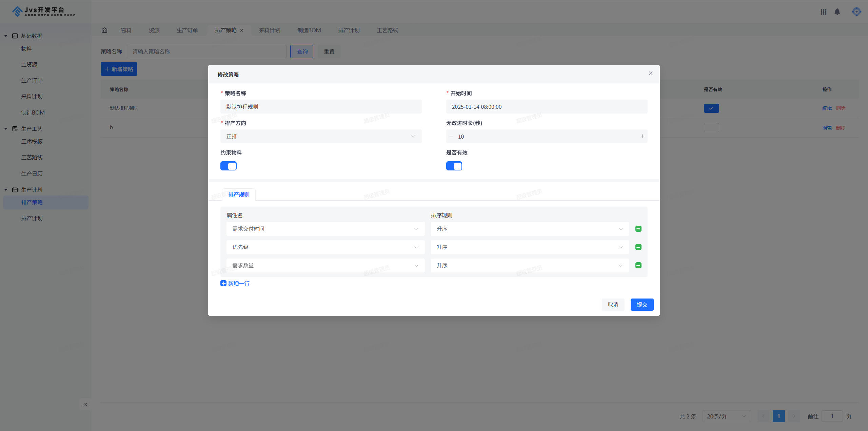Screen dimensions: 868x431
Task: Open the 排产方向 dropdown
Action: coord(321,136)
